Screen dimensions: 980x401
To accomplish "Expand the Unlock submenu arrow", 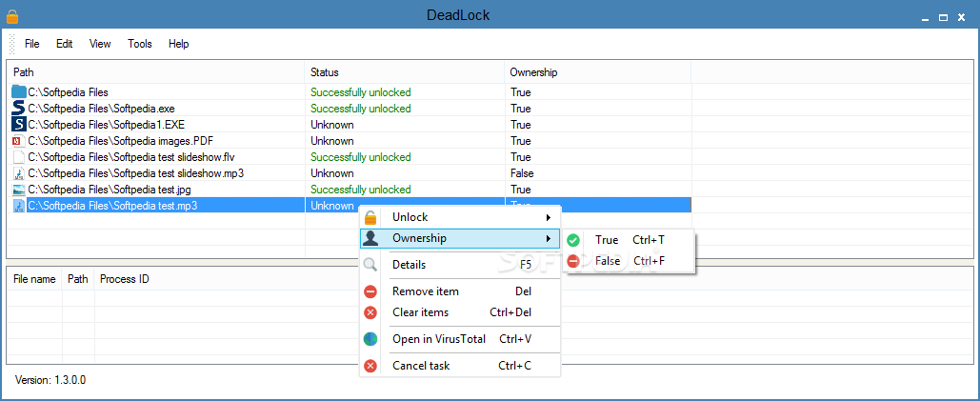I will (x=549, y=217).
